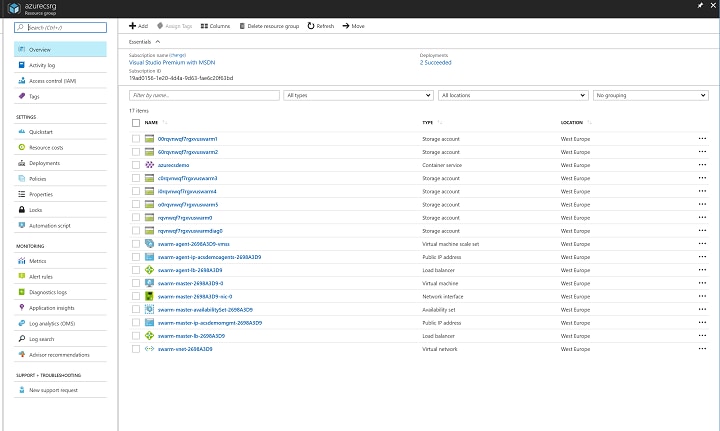
Task: Open Activity log in the sidebar
Action: click(60, 65)
